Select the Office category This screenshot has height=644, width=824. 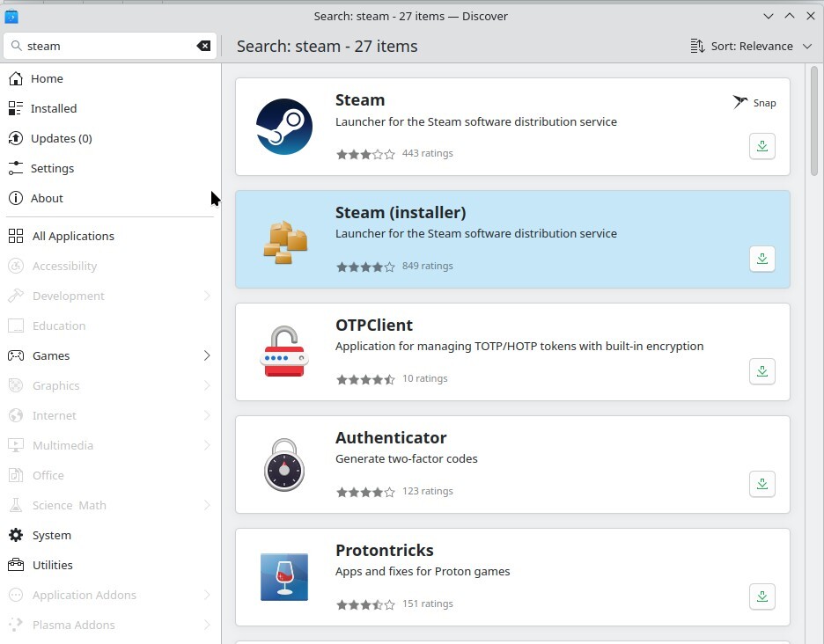pyautogui.click(x=110, y=475)
